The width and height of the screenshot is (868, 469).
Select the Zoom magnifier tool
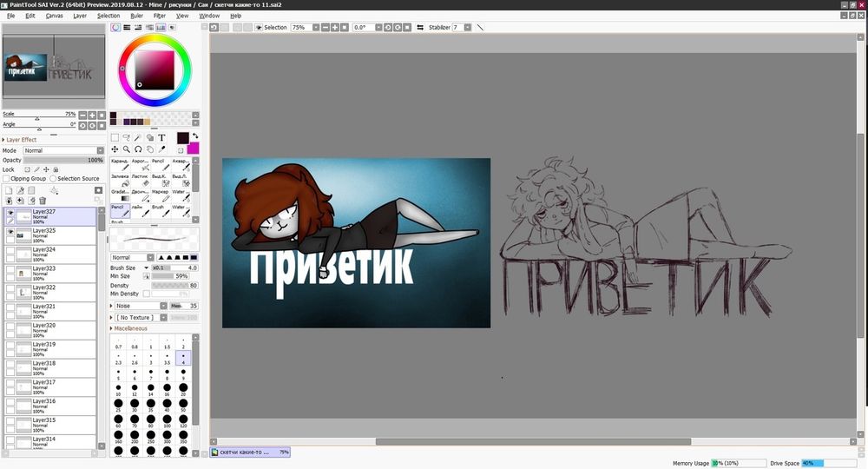coord(126,149)
